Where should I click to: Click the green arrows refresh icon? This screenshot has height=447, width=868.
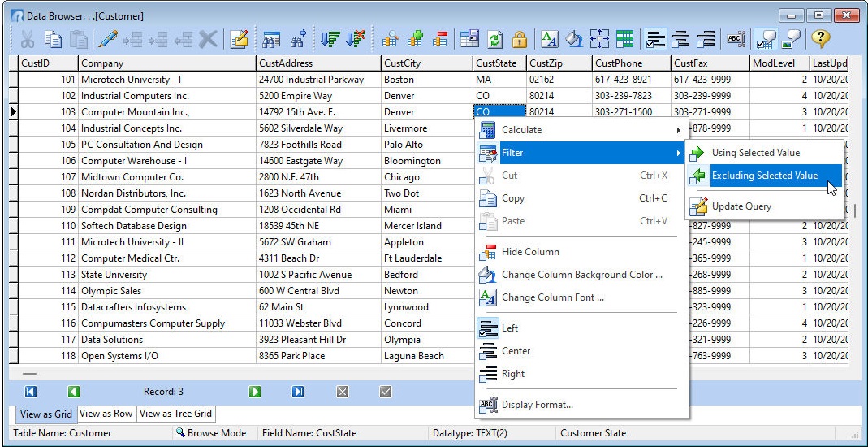coord(494,39)
